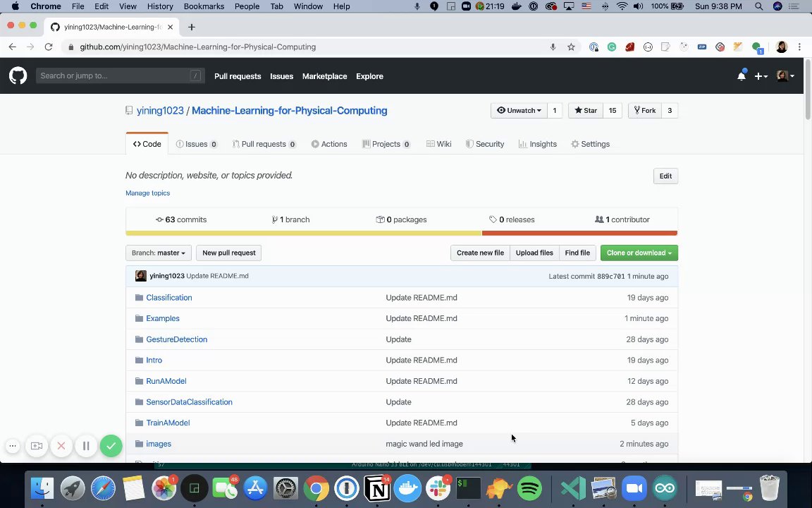812x508 pixels.
Task: Click the Edit description button
Action: point(665,176)
